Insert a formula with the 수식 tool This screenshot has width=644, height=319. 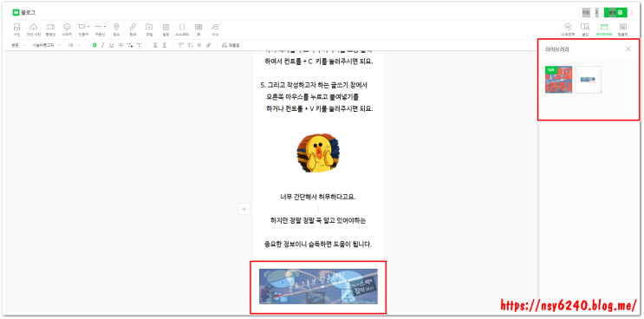point(215,29)
